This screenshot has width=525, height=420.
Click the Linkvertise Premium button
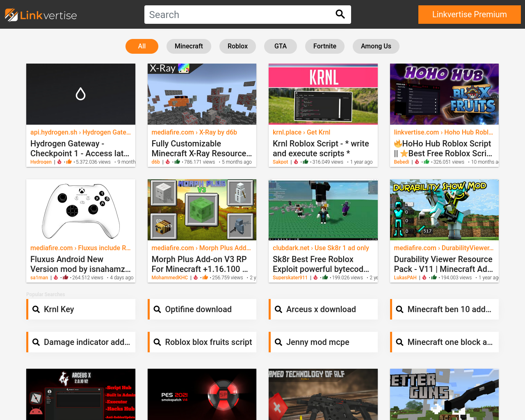click(470, 15)
